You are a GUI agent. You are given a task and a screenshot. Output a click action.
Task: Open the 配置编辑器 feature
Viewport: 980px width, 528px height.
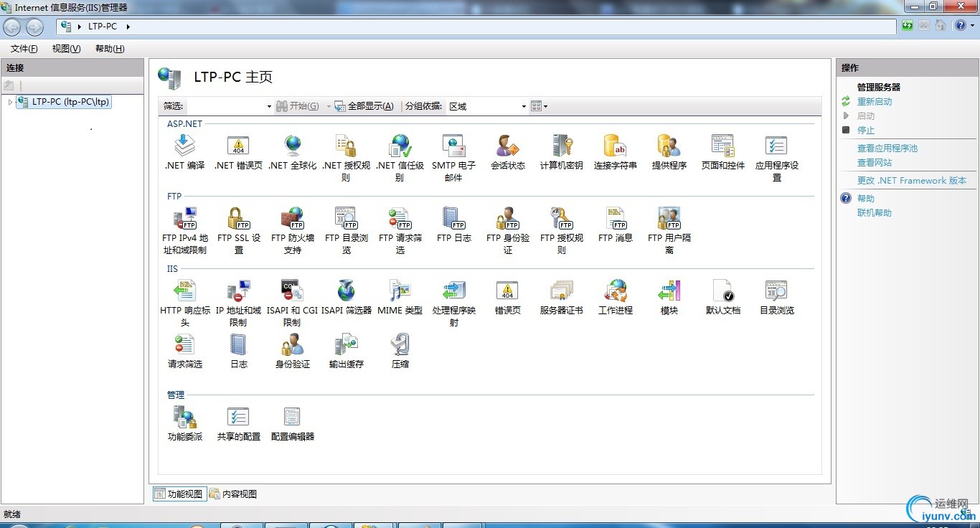[x=292, y=424]
